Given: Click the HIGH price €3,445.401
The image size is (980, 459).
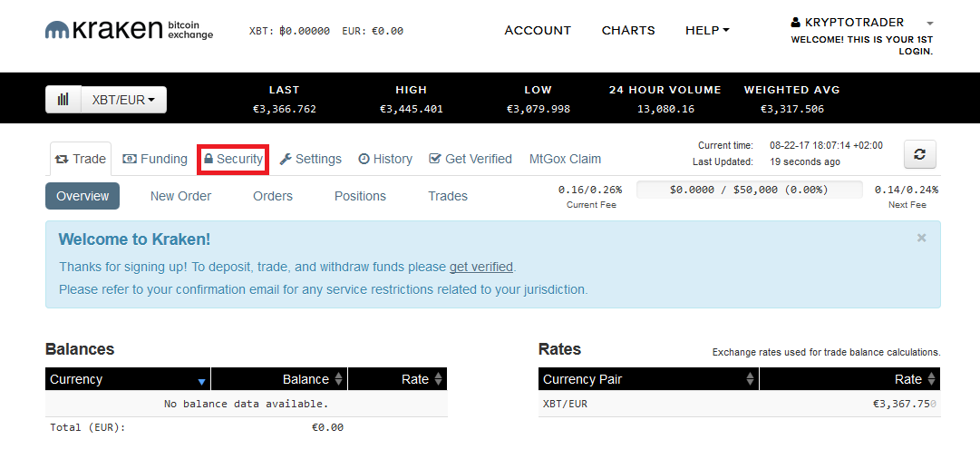Looking at the screenshot, I should pyautogui.click(x=412, y=109).
